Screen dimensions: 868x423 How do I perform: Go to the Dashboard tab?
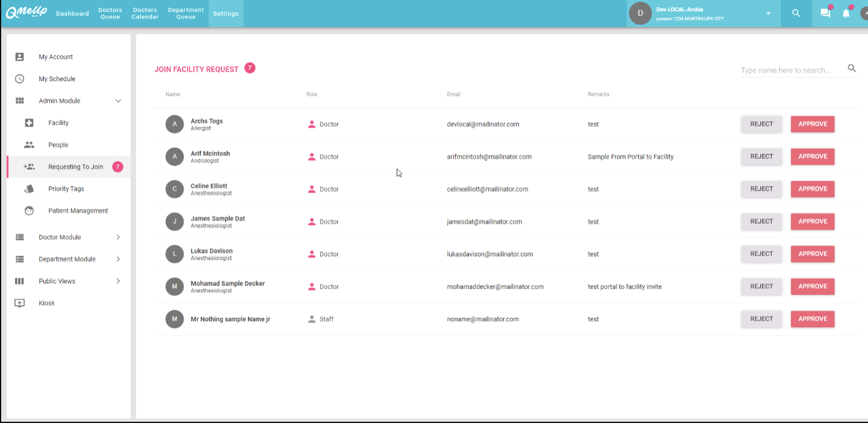(72, 13)
